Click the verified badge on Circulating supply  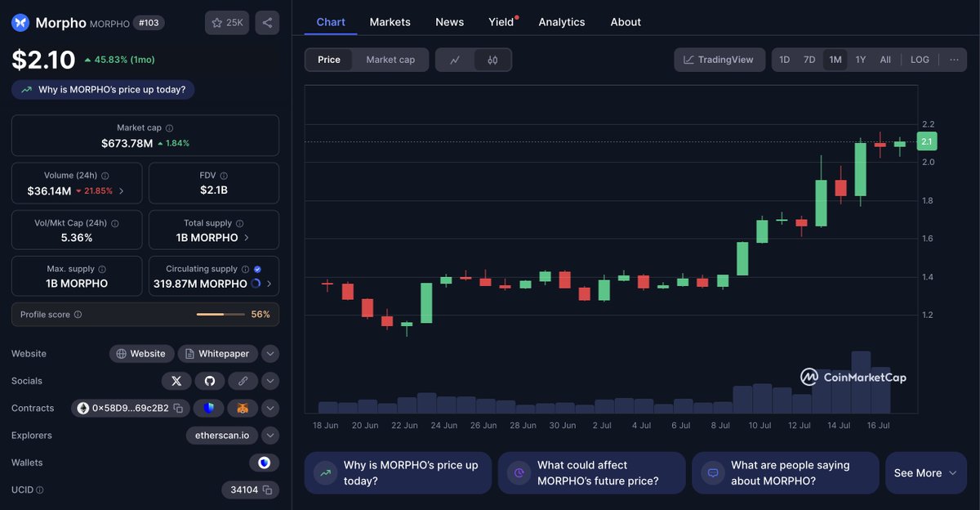click(x=257, y=269)
